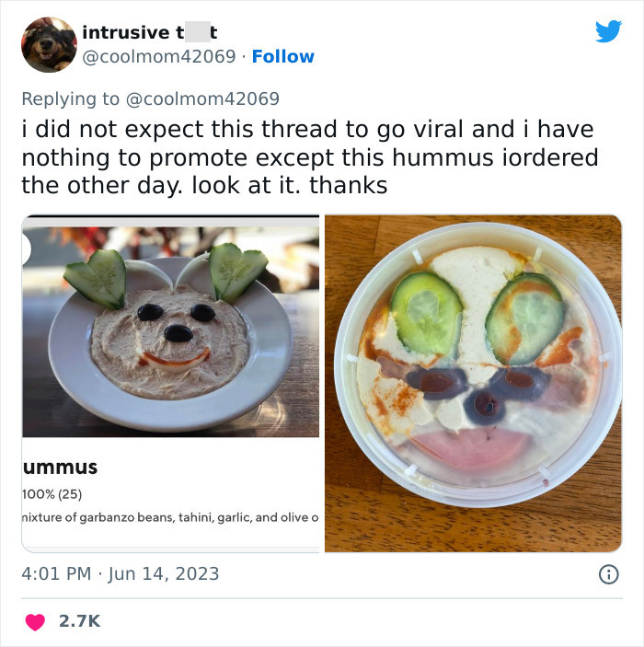Image resolution: width=644 pixels, height=647 pixels.
Task: Open the right photo of the hummus container
Action: click(x=473, y=383)
